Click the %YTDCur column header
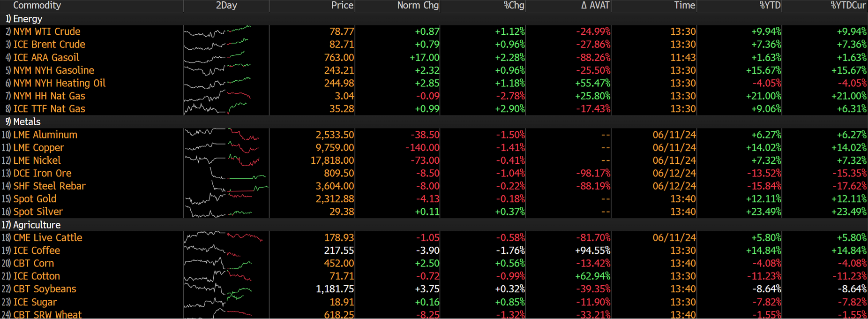The image size is (868, 319). pyautogui.click(x=848, y=6)
